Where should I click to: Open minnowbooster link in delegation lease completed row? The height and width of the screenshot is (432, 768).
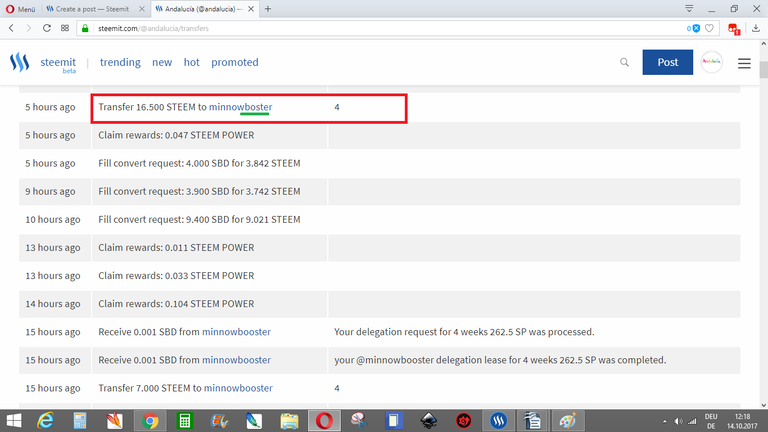click(236, 360)
